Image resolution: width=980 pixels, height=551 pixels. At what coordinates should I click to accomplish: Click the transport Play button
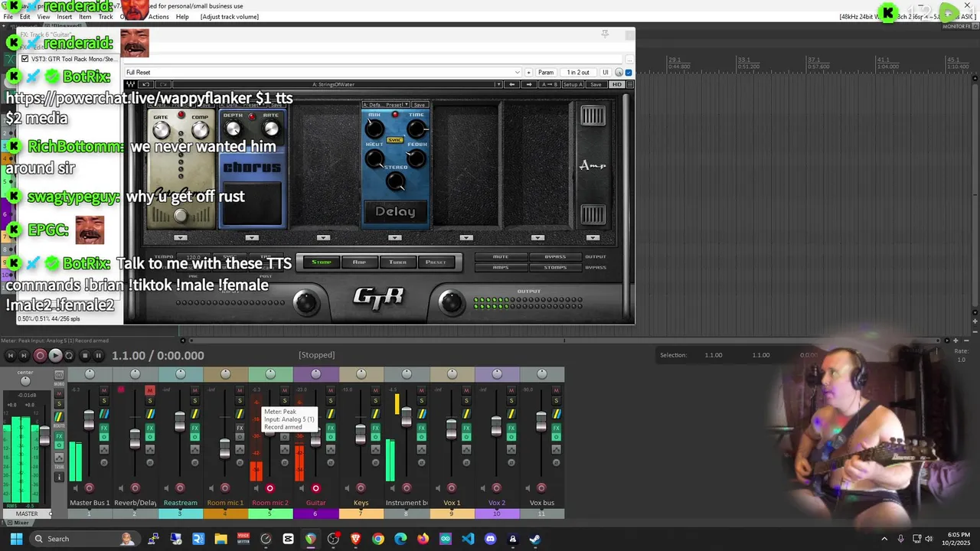[x=55, y=355]
